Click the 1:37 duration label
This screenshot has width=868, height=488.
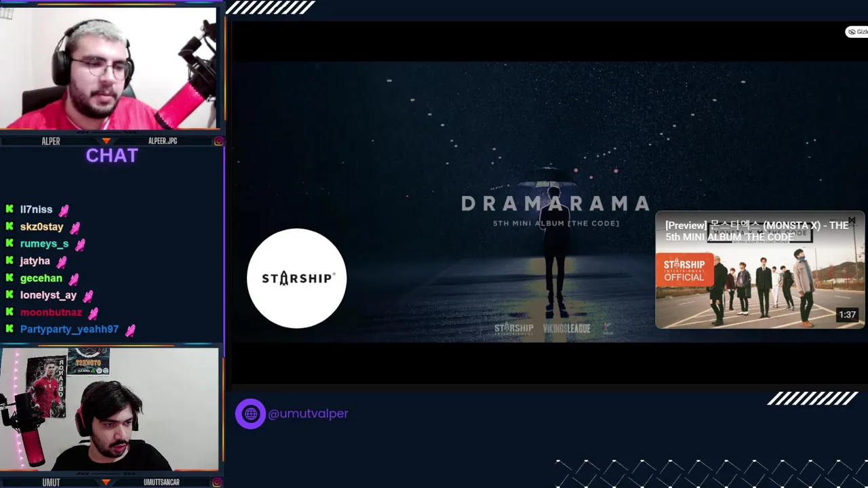pos(847,314)
